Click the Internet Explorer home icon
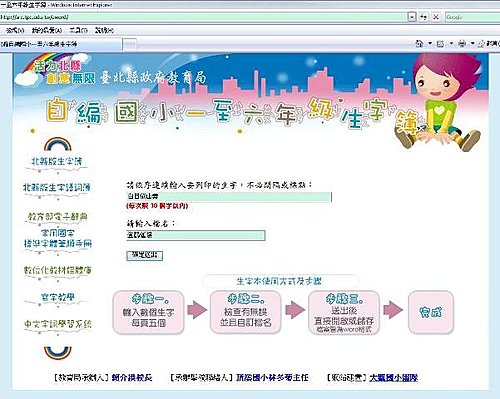 [x=419, y=43]
